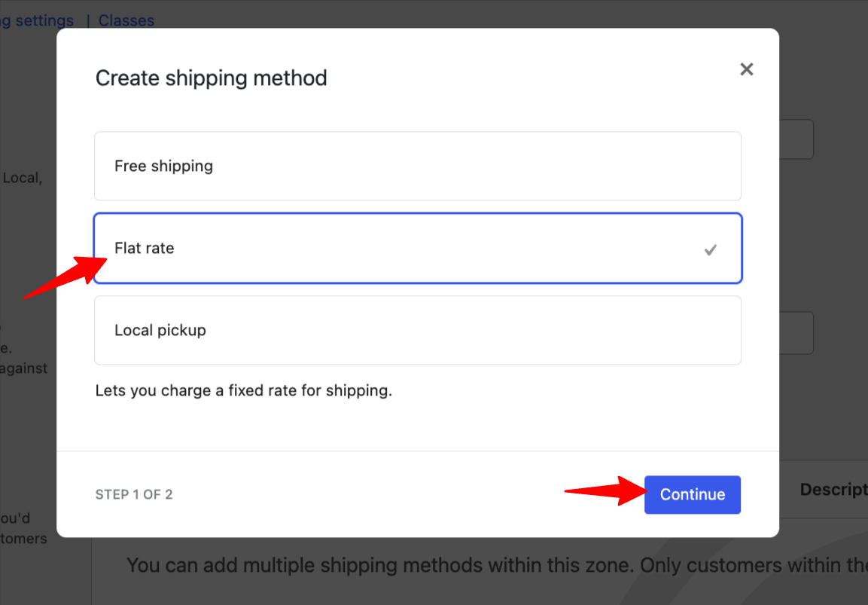Click the upper input field behind the dialog
868x605 pixels.
796,139
